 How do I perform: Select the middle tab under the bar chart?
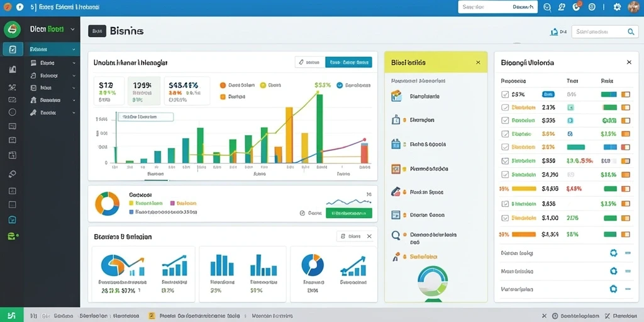tap(260, 174)
